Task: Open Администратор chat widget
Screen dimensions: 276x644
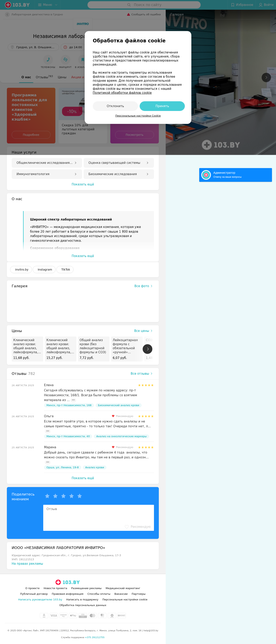Action: [235, 175]
